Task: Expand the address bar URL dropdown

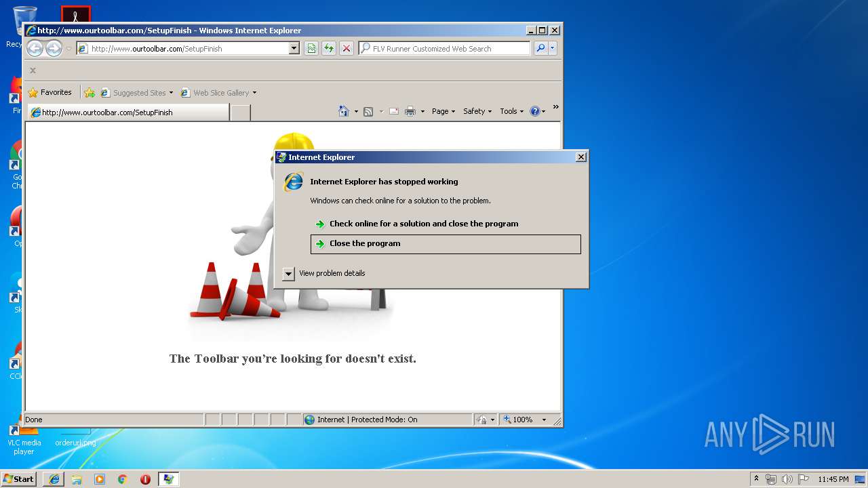Action: [x=294, y=48]
